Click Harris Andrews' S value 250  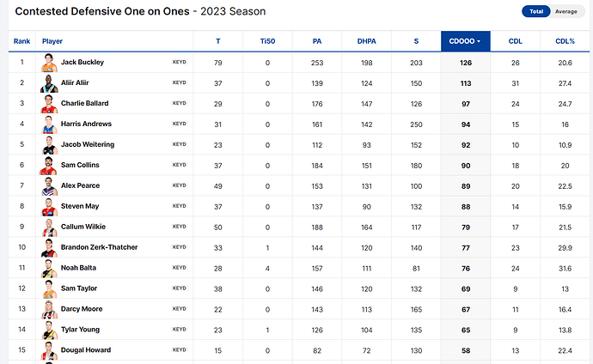click(416, 124)
